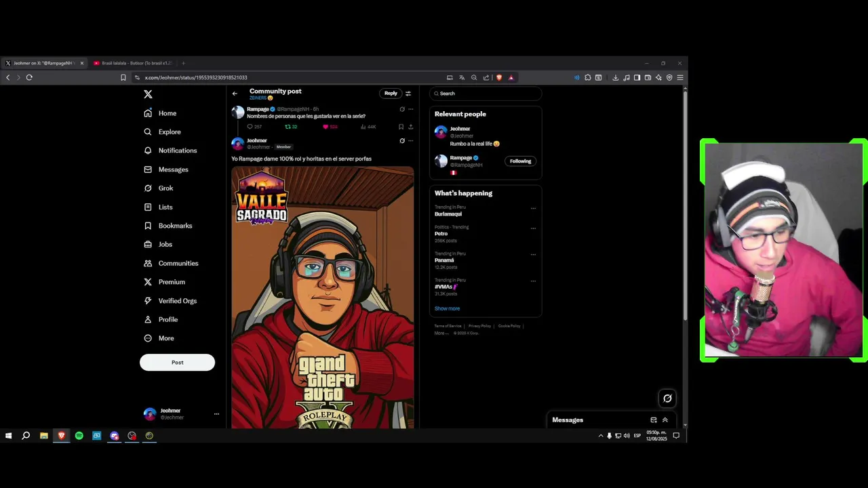Compose new message in Messages drawer
868x488 pixels.
click(654, 420)
